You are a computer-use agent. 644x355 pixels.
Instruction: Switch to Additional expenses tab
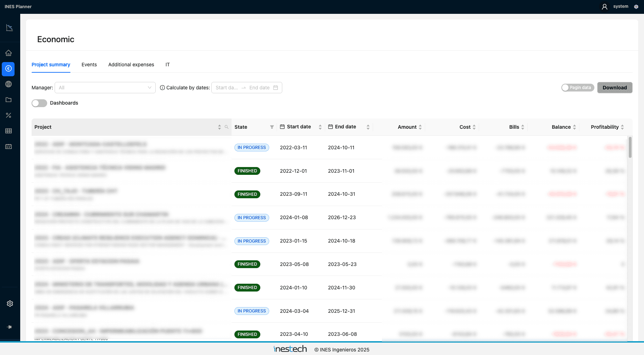pyautogui.click(x=131, y=65)
